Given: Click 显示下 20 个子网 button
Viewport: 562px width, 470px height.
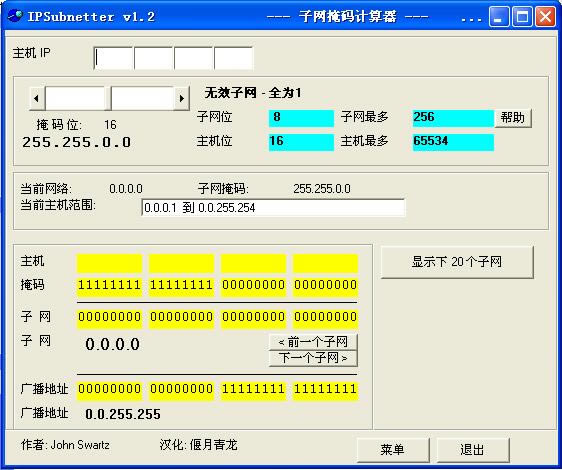Looking at the screenshot, I should [457, 262].
